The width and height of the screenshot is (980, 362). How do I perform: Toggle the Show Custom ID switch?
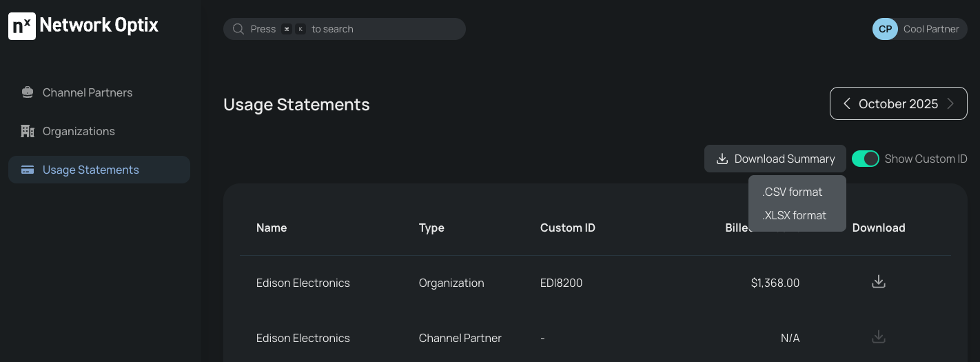pyautogui.click(x=866, y=159)
